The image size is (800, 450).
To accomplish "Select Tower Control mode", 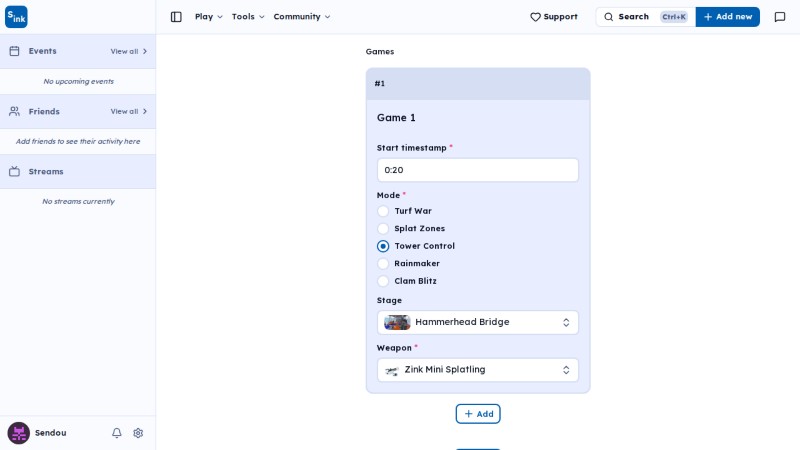I will [x=383, y=246].
